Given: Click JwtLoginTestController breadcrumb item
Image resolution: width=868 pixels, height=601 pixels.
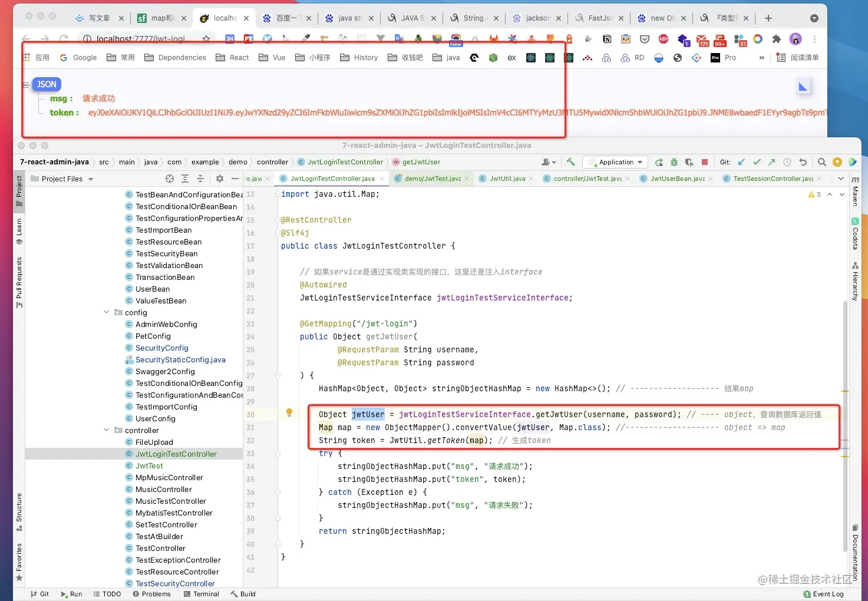Looking at the screenshot, I should pyautogui.click(x=340, y=162).
